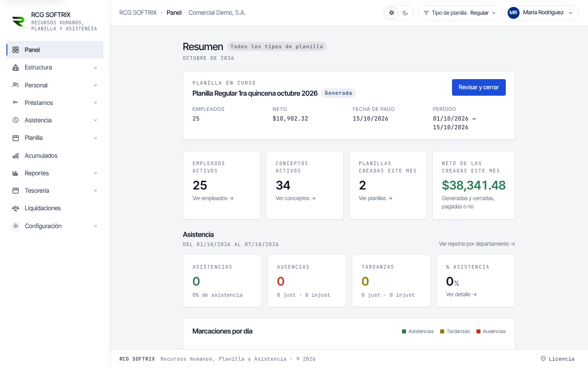Click the Licencia footer link
The height and width of the screenshot is (368, 588).
[558, 359]
